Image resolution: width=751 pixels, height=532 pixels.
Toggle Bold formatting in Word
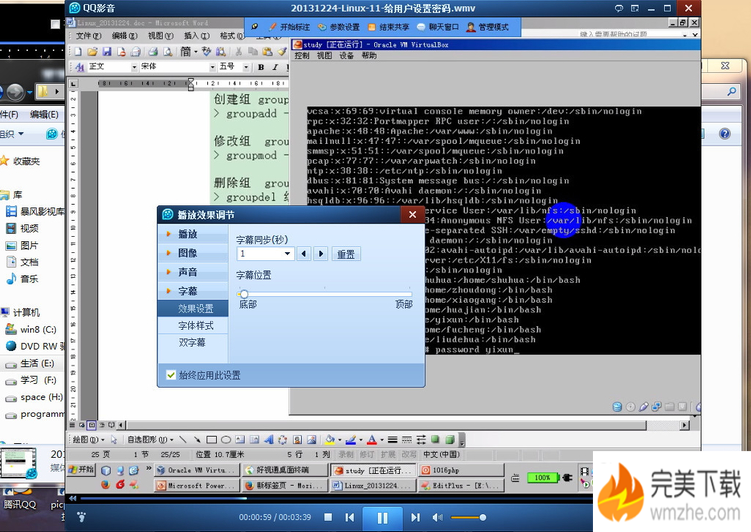[x=261, y=67]
